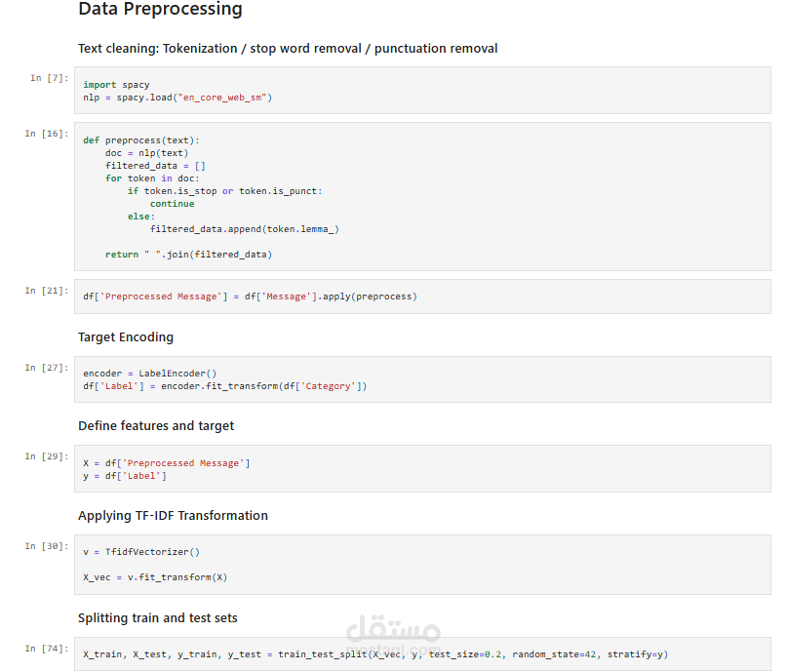Image resolution: width=787 pixels, height=672 pixels.
Task: Select the Target Encoding heading
Action: pyautogui.click(x=126, y=336)
